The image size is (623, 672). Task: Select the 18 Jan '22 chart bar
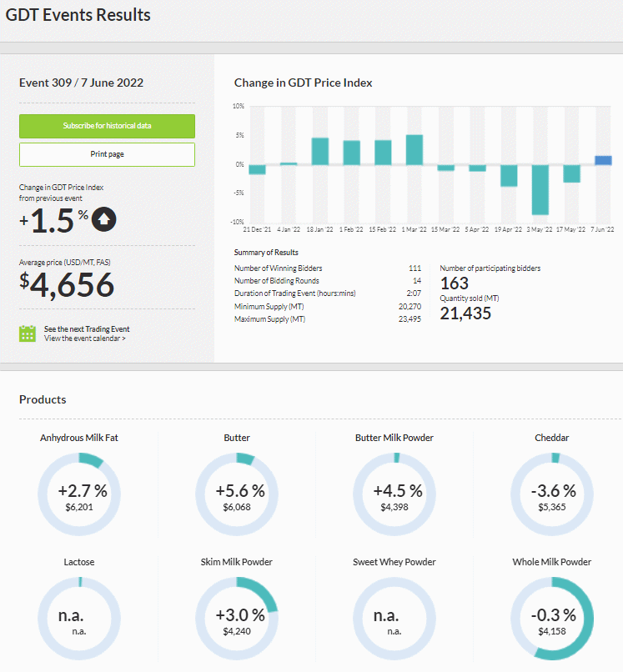[x=320, y=151]
